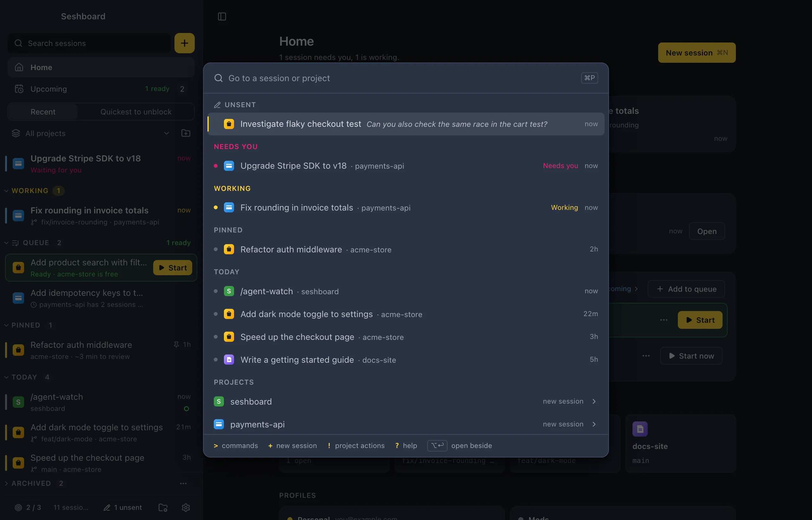Click the ellipsis next to Start now
The width and height of the screenshot is (812, 520).
[x=646, y=355]
